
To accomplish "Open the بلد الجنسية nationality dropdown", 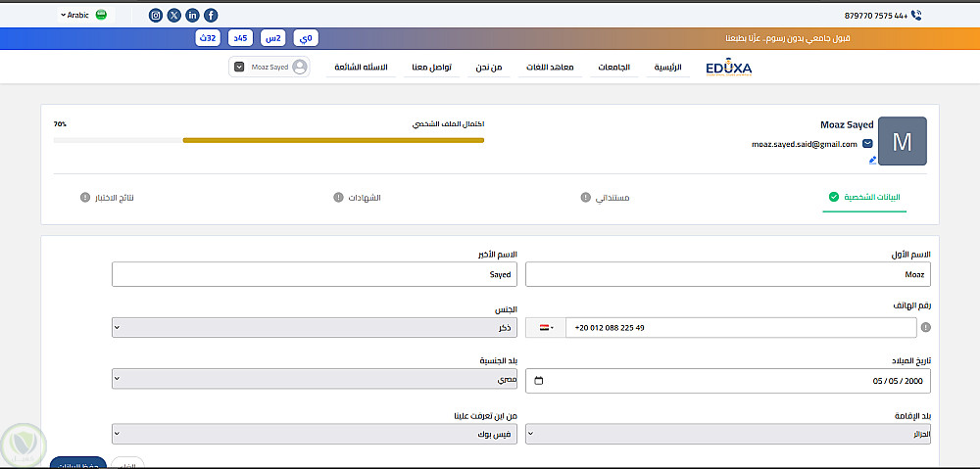I will (315, 379).
